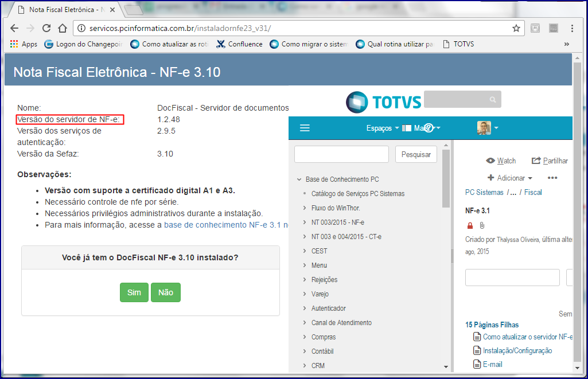Click the magnifier in TOTVS search box
Image resolution: width=588 pixels, height=379 pixels.
pyautogui.click(x=493, y=99)
